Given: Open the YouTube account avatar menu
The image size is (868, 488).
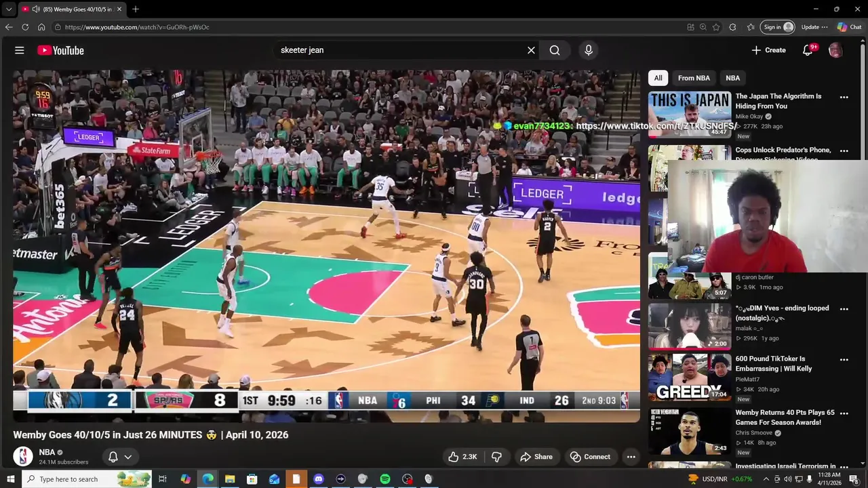Looking at the screenshot, I should click(836, 50).
